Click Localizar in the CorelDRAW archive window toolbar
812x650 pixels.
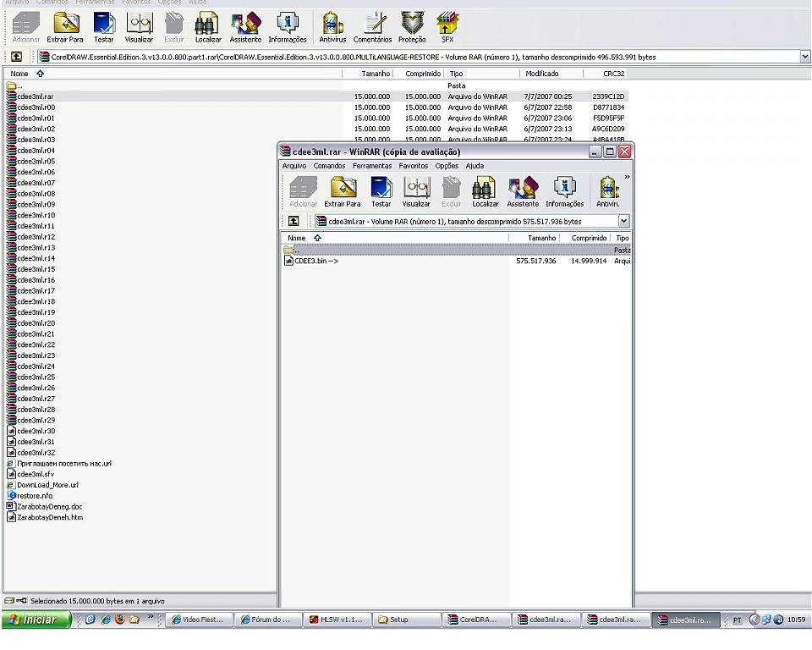[x=208, y=27]
